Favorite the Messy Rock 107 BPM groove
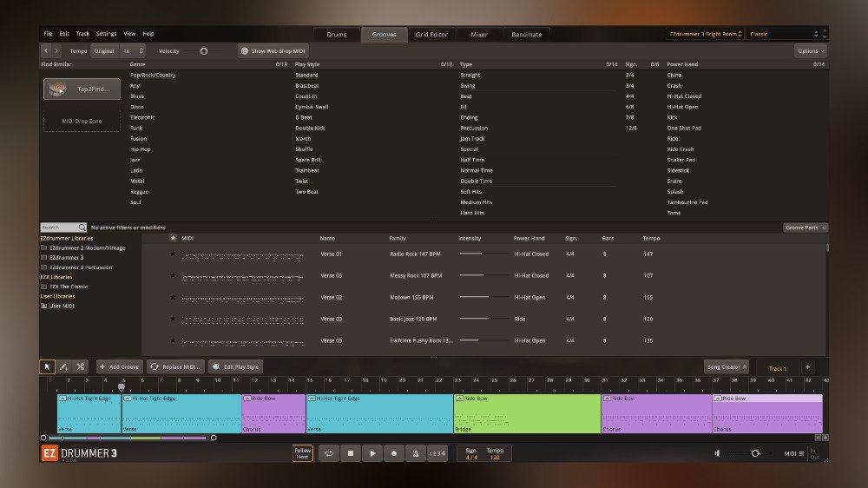This screenshot has height=488, width=868. tap(173, 275)
